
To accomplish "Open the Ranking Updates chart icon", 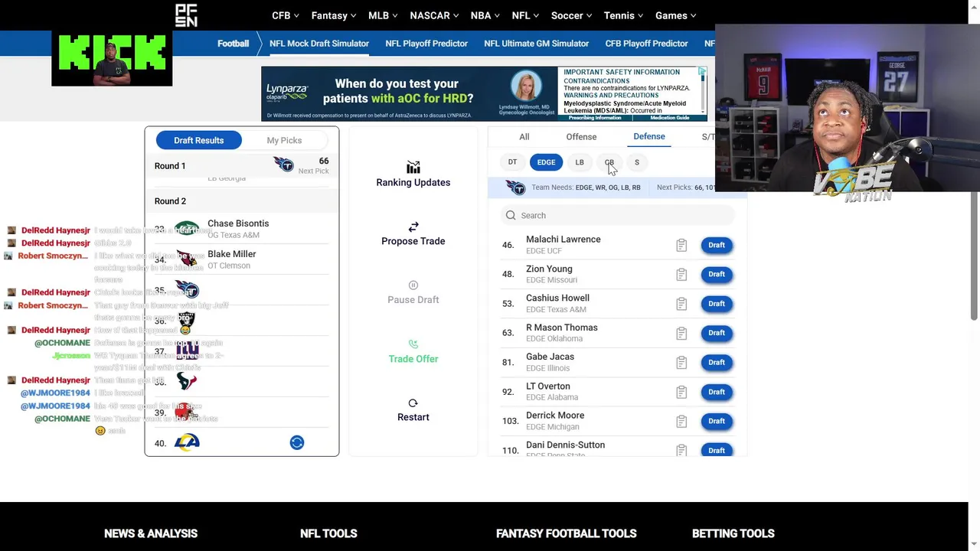I will [413, 168].
